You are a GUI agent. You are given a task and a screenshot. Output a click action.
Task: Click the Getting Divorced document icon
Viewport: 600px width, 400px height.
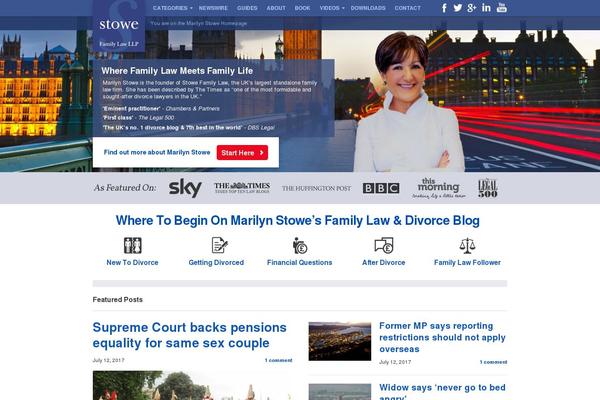coord(220,245)
